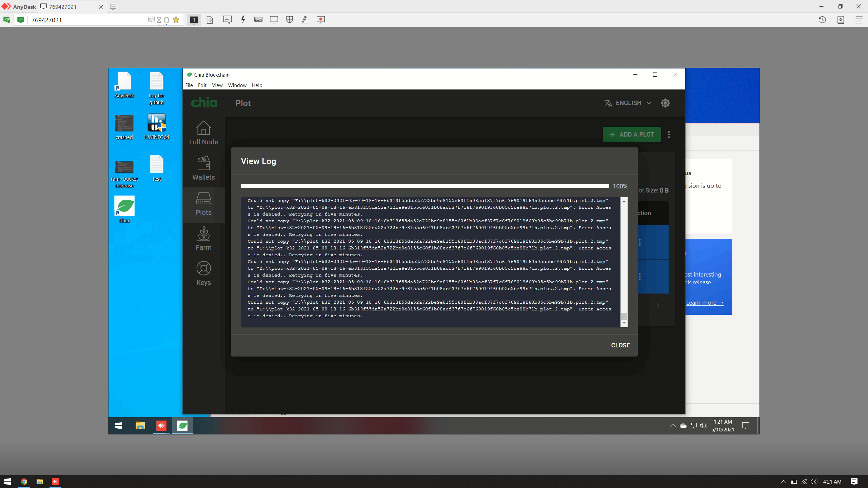Select the 'log for github' desktop file
This screenshot has width=868, height=488.
pyautogui.click(x=156, y=88)
